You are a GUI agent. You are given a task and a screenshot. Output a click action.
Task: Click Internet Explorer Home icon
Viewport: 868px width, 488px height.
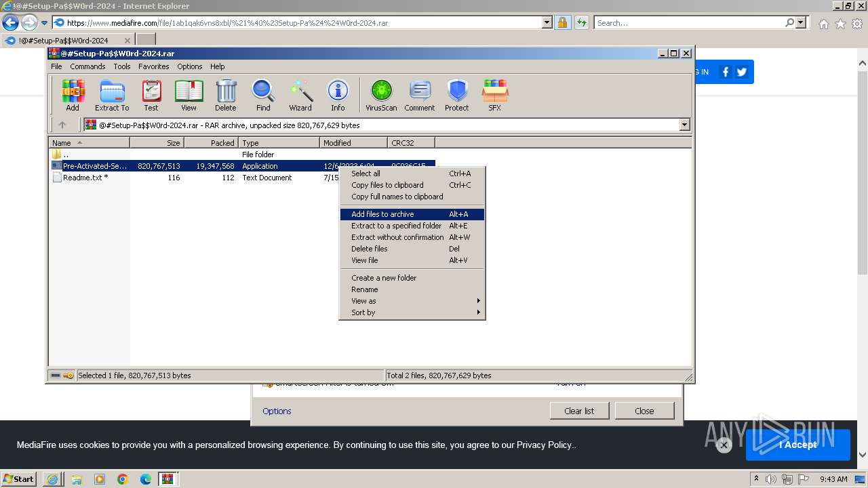coord(823,24)
